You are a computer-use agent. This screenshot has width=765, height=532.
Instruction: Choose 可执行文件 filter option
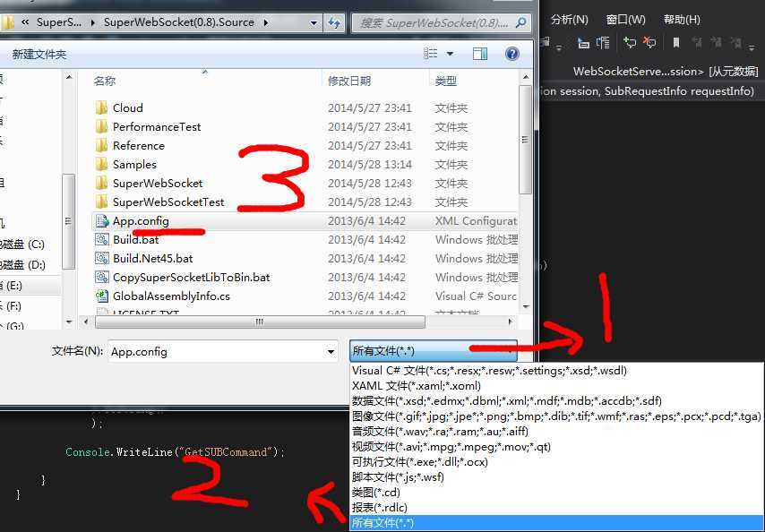(557, 462)
